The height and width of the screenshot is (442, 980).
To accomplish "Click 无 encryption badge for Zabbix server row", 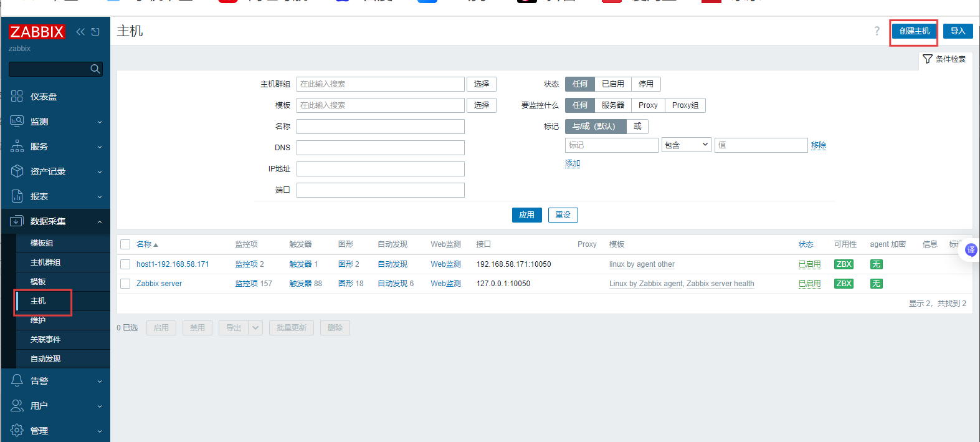I will point(877,284).
